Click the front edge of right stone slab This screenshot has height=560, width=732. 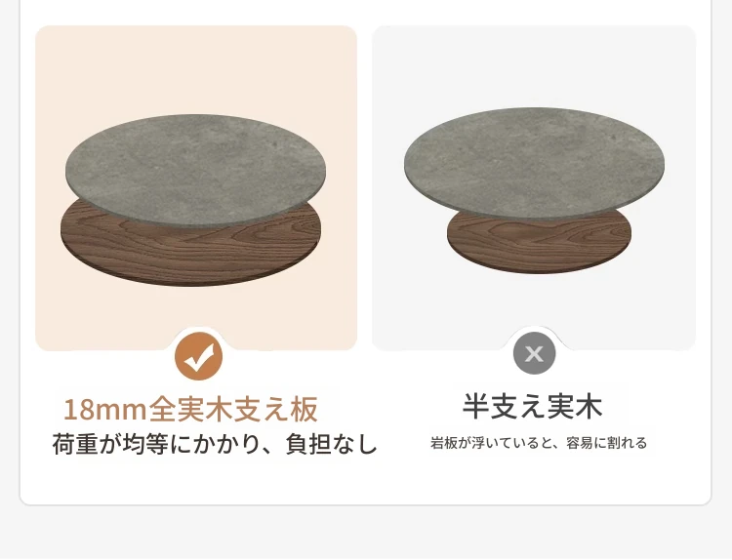[535, 214]
